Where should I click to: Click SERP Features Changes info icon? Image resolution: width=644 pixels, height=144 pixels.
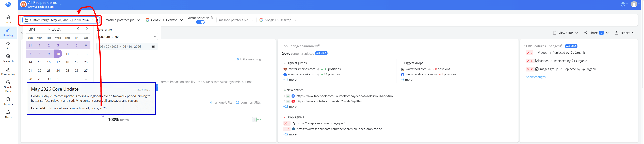[562, 46]
